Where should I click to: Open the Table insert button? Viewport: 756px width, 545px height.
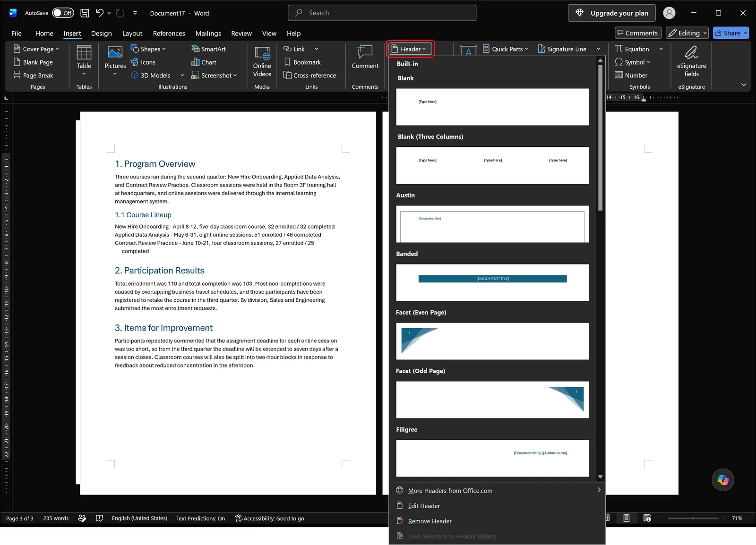[x=84, y=61]
